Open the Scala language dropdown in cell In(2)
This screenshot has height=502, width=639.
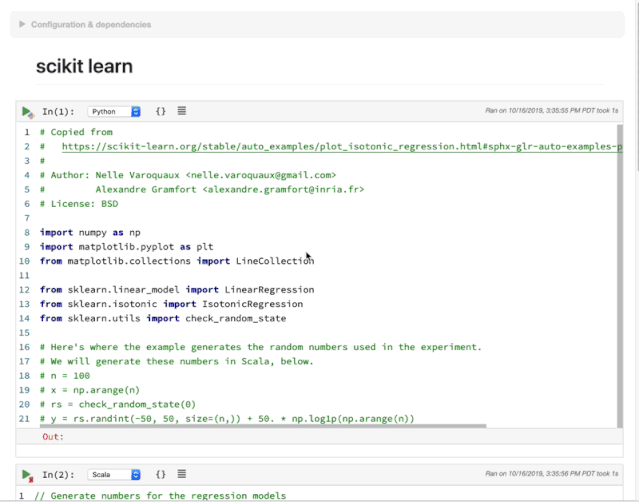(114, 474)
